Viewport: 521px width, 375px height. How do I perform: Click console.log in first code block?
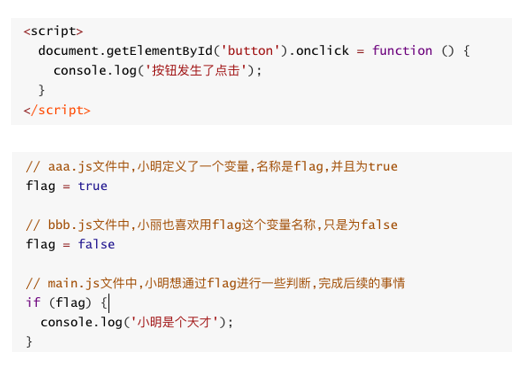95,70
